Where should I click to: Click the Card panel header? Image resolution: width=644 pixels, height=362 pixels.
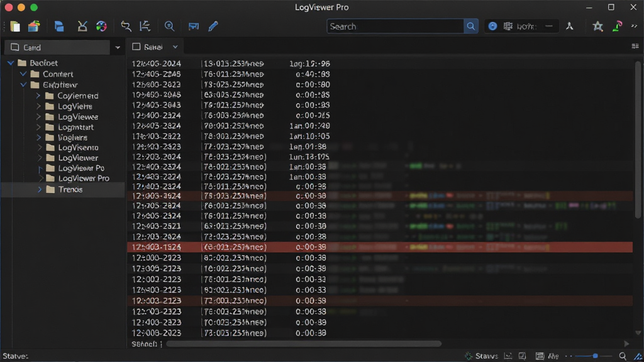click(57, 48)
